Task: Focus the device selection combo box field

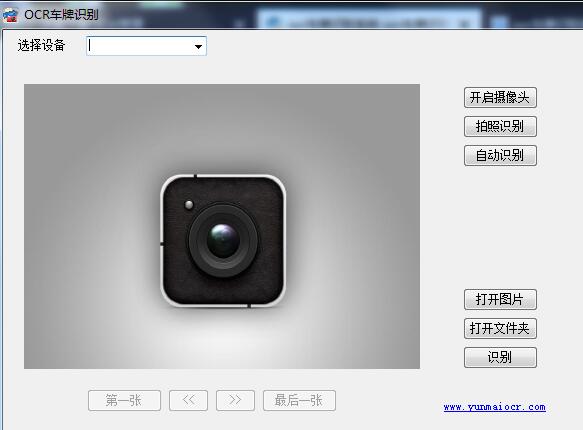Action: point(146,46)
